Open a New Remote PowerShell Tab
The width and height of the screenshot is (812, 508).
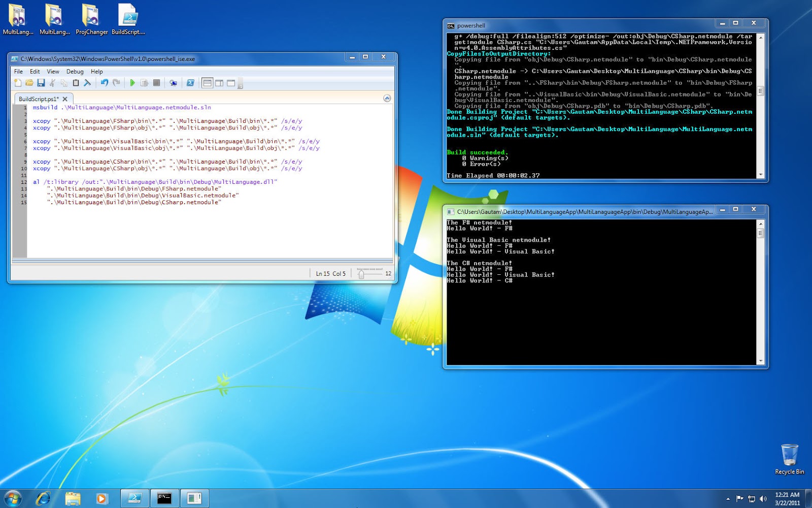click(174, 83)
